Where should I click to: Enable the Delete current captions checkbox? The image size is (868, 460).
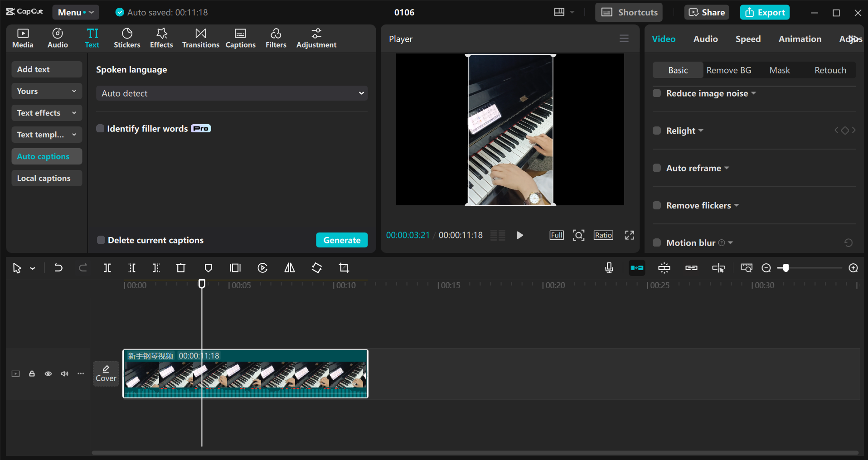[x=101, y=240]
